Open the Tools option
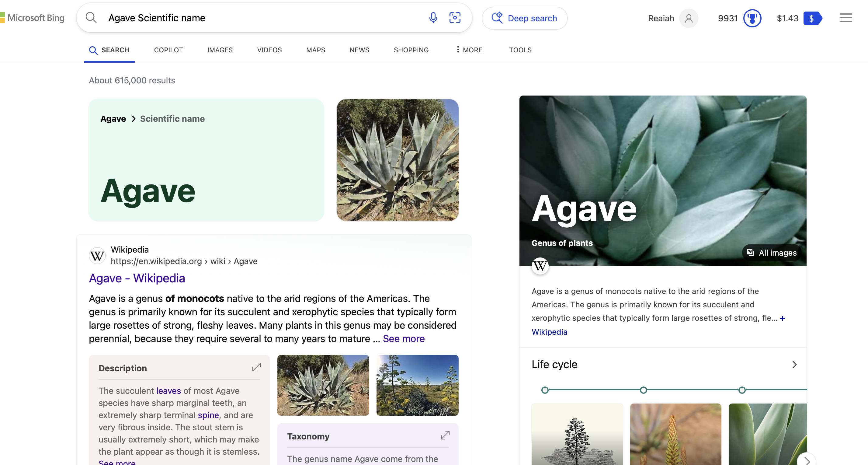This screenshot has width=868, height=465. click(520, 50)
